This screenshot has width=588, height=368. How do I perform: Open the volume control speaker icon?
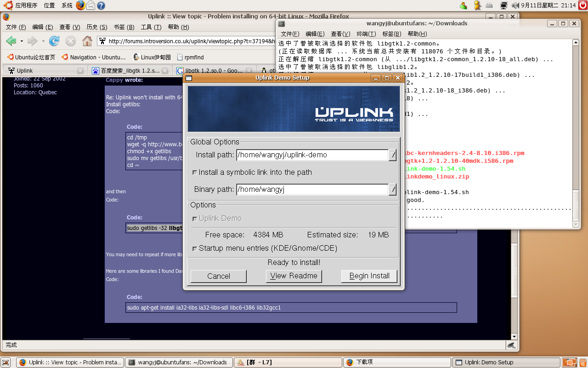point(515,6)
